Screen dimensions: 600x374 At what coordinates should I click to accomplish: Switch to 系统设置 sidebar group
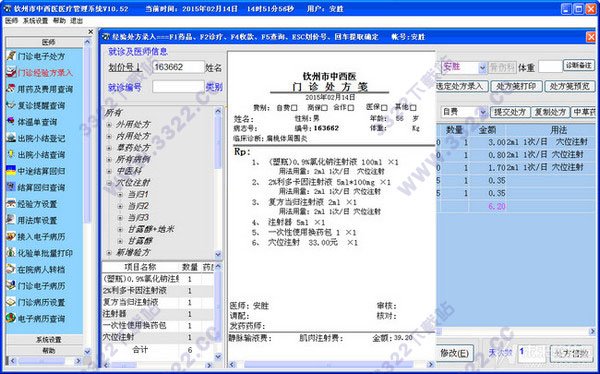point(49,340)
